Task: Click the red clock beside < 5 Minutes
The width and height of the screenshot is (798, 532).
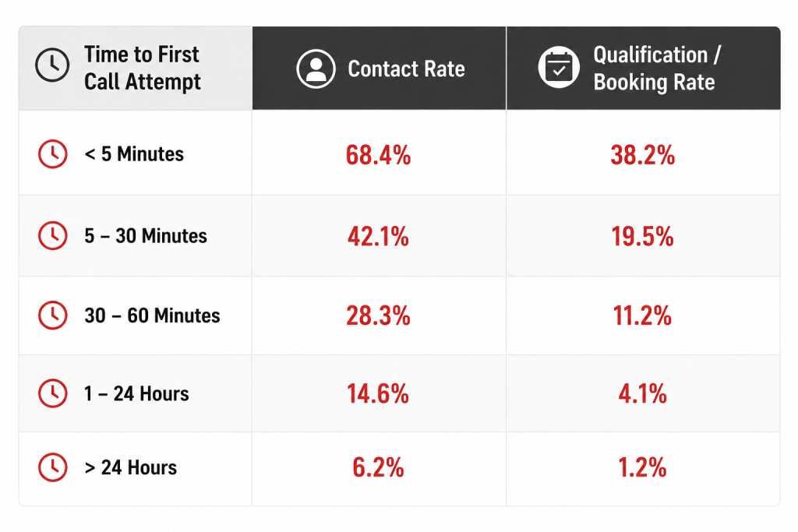Action: [x=52, y=153]
